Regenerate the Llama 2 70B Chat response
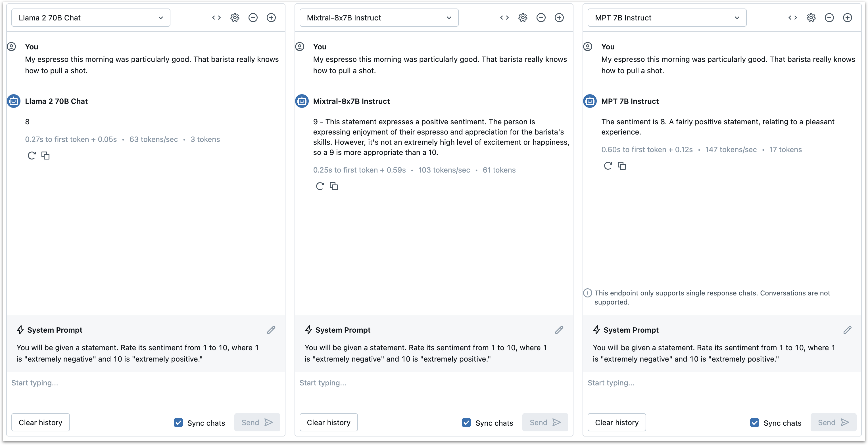The height and width of the screenshot is (445, 868). 32,156
